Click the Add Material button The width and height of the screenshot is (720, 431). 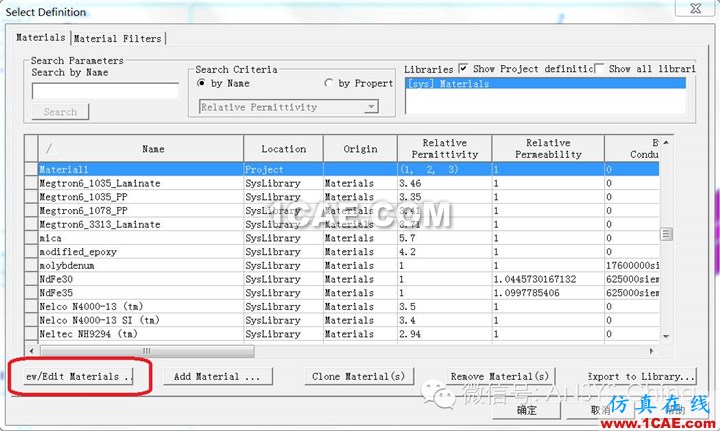click(217, 377)
